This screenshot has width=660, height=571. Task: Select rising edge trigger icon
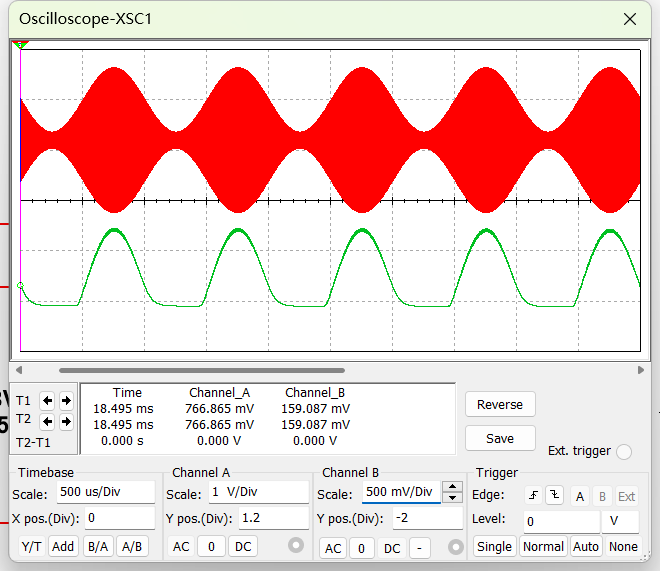pos(534,496)
